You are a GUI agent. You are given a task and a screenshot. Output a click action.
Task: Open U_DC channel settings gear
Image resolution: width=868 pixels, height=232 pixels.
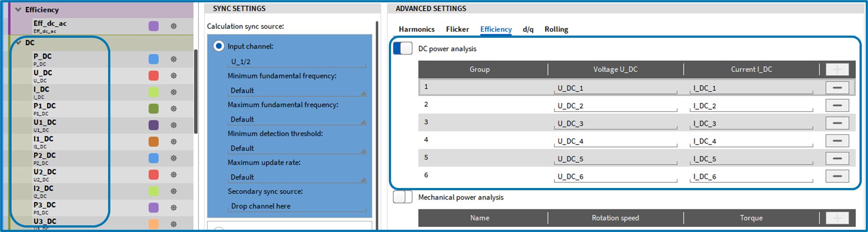(174, 76)
